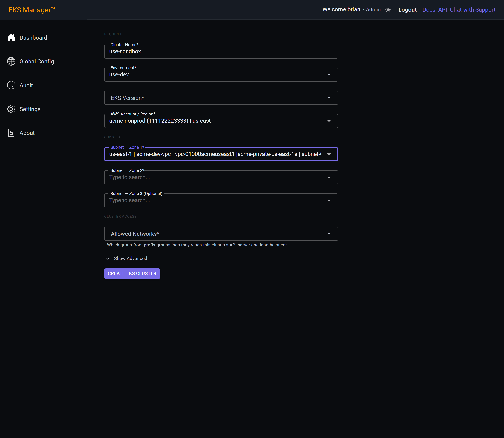Click Chat with Support link

point(472,10)
